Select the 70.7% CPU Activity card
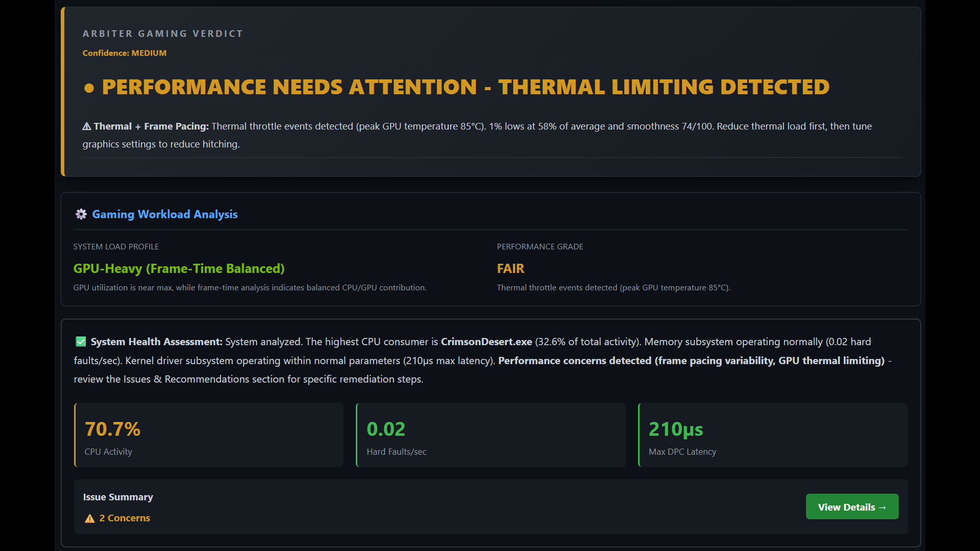The image size is (980, 551). (209, 435)
